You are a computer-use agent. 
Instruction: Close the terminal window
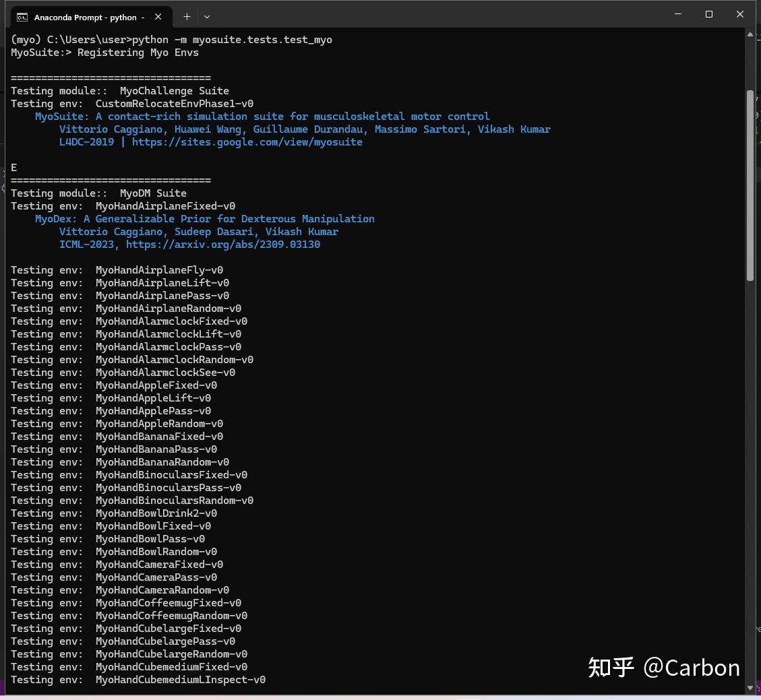pyautogui.click(x=740, y=14)
